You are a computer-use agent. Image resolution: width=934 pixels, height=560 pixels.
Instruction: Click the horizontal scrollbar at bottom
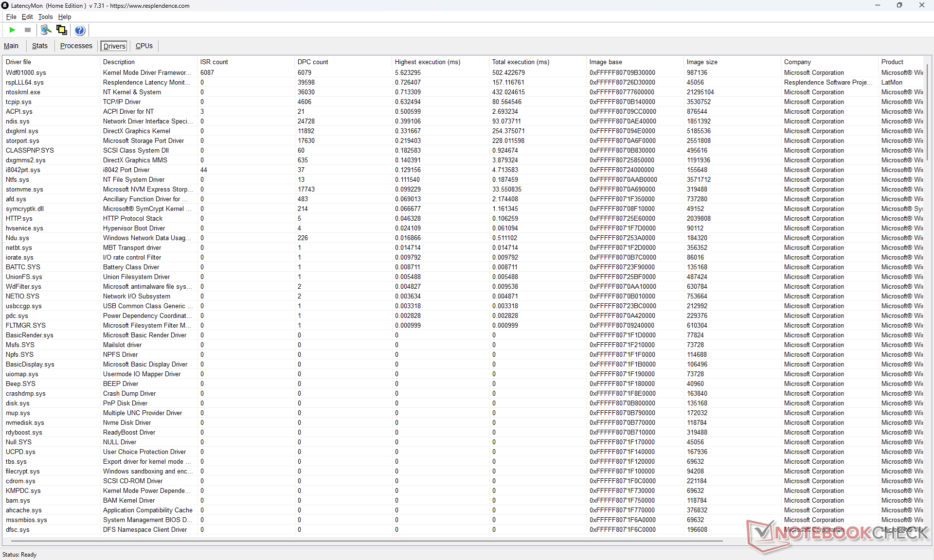click(x=365, y=540)
